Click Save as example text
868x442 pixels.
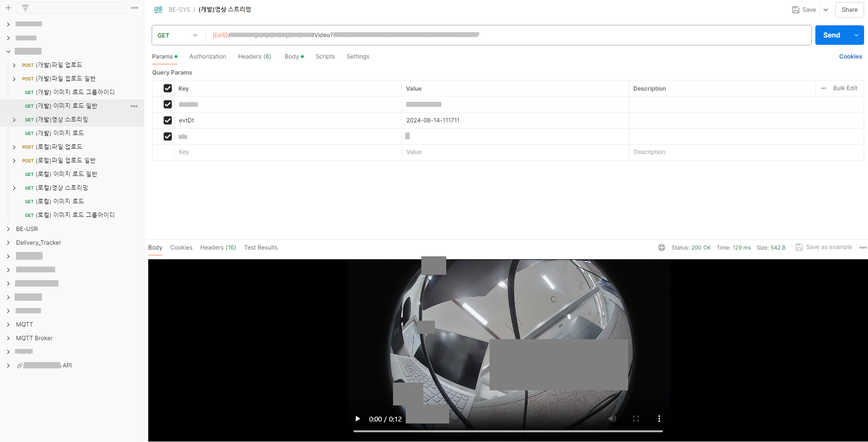pos(829,247)
